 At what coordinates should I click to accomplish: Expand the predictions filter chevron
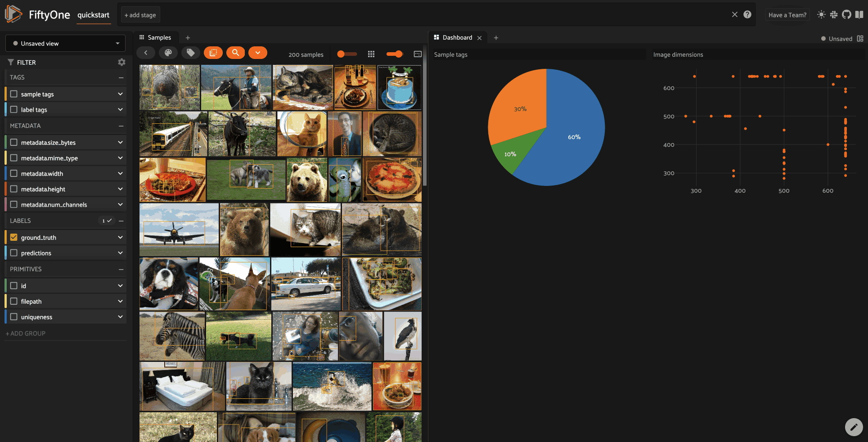(x=120, y=253)
